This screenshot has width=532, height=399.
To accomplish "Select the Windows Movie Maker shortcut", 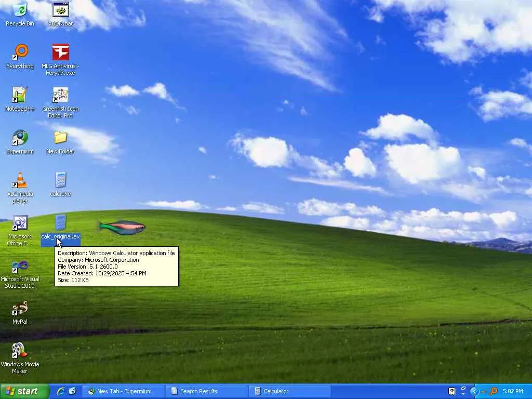I will click(x=20, y=351).
